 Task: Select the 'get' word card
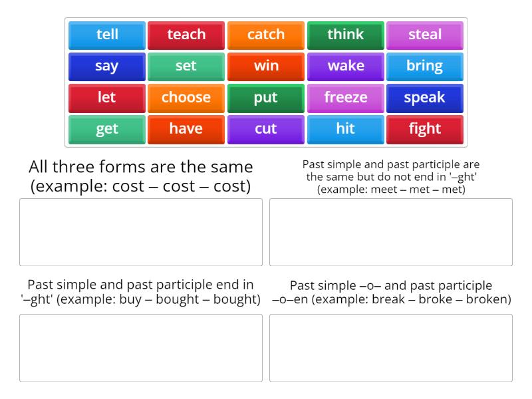click(106, 129)
